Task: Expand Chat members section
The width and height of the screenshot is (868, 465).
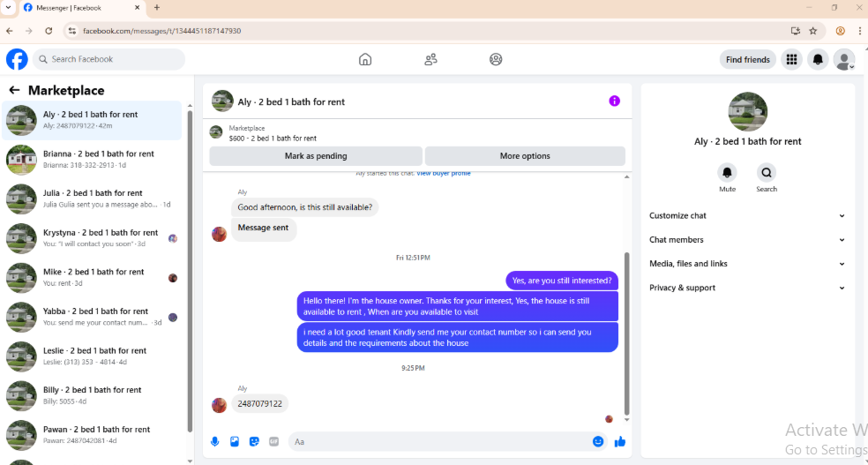Action: (747, 240)
